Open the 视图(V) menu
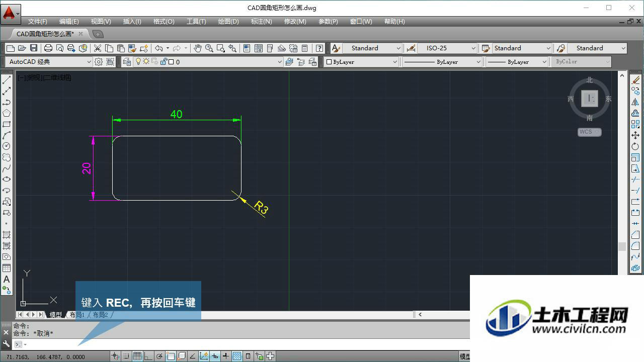 (101, 22)
